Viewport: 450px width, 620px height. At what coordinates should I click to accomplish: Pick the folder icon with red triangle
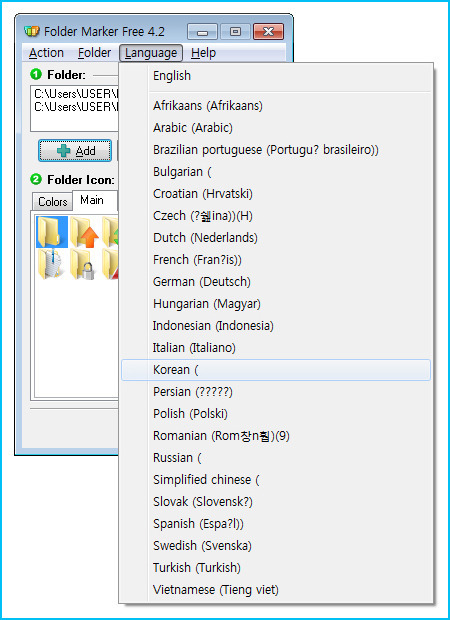pyautogui.click(x=110, y=264)
